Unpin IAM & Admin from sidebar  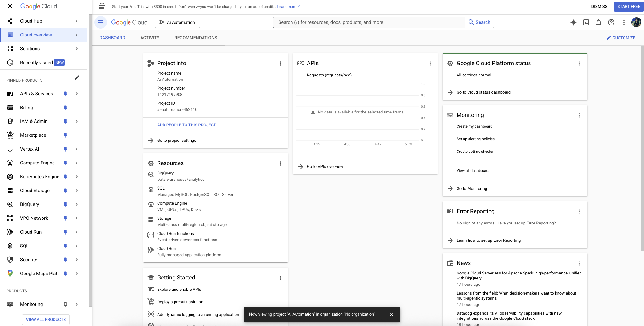pos(65,121)
